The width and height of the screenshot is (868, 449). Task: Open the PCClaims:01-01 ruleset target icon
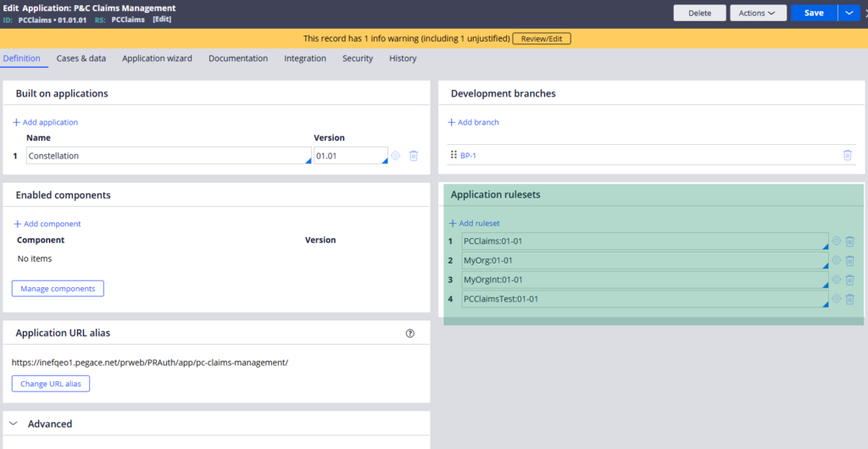pos(837,241)
